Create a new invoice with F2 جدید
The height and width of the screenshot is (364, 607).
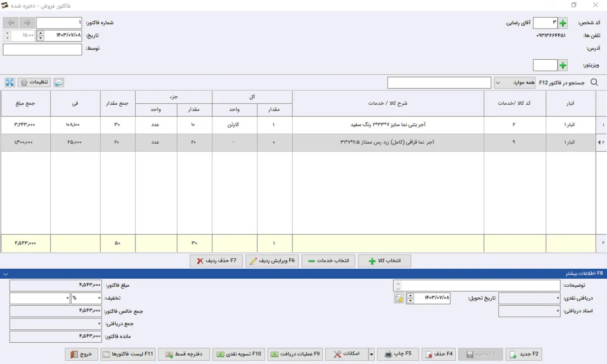coord(524,354)
